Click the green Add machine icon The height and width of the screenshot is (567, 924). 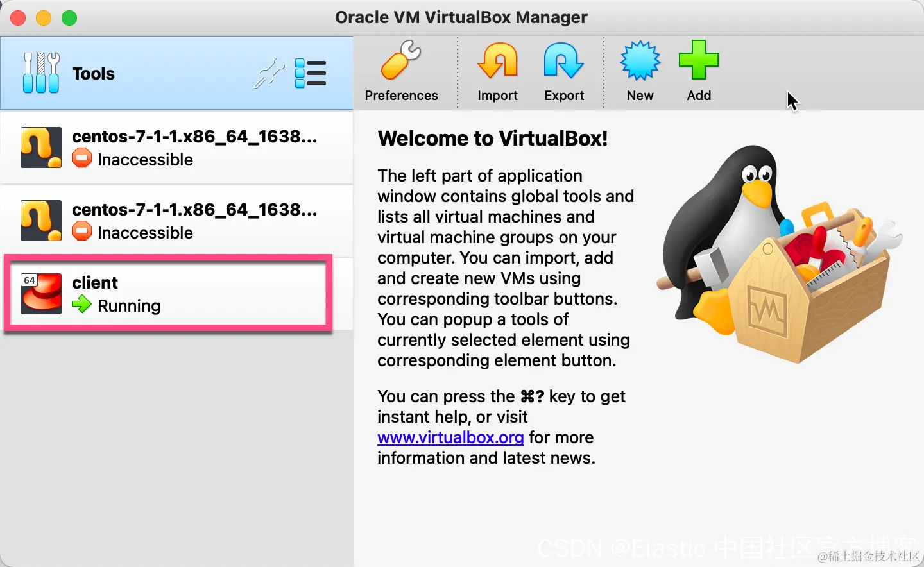(699, 60)
